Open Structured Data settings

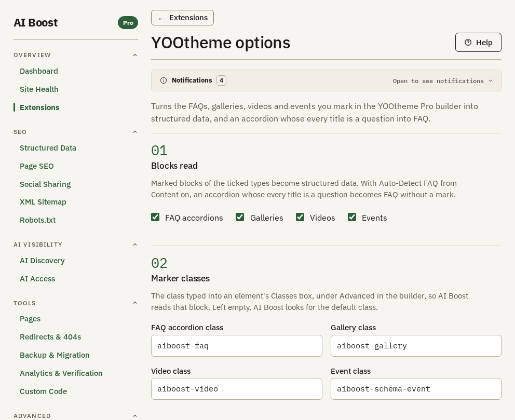click(x=48, y=148)
